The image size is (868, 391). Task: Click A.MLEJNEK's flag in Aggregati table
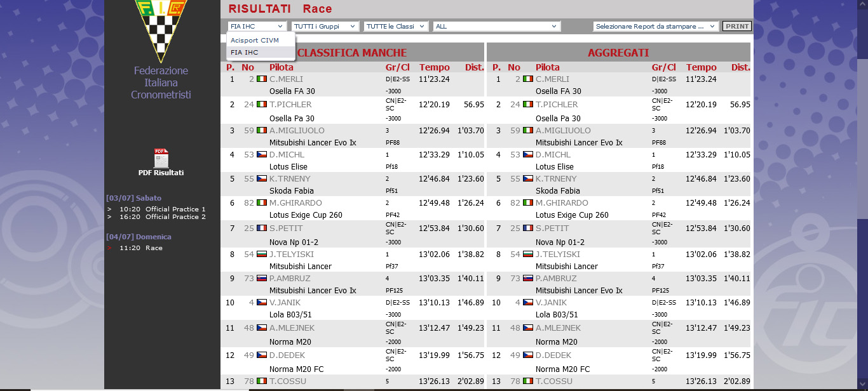pyautogui.click(x=528, y=328)
